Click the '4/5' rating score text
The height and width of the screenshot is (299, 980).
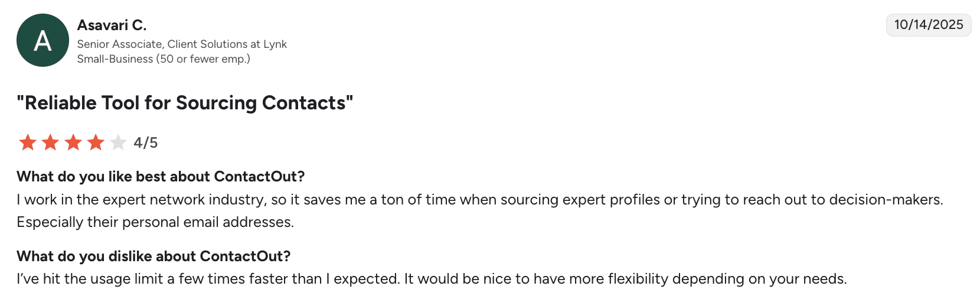(145, 142)
